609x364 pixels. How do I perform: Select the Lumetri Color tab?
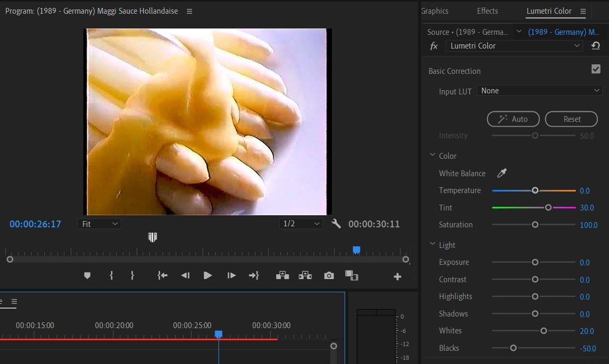click(549, 11)
